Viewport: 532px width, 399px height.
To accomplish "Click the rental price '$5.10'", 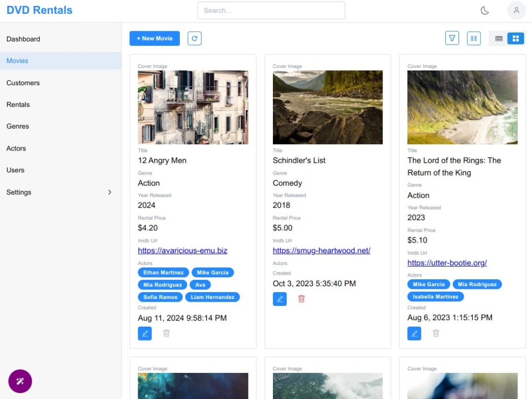I will pyautogui.click(x=417, y=240).
